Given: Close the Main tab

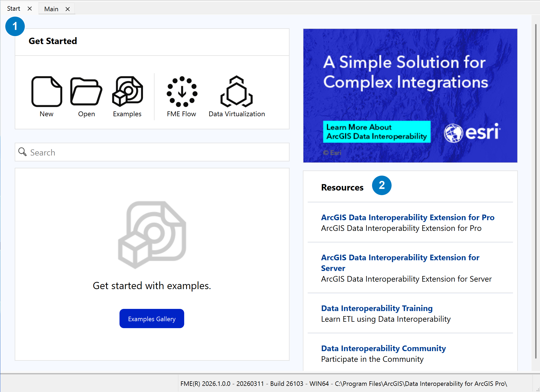Looking at the screenshot, I should coord(68,9).
